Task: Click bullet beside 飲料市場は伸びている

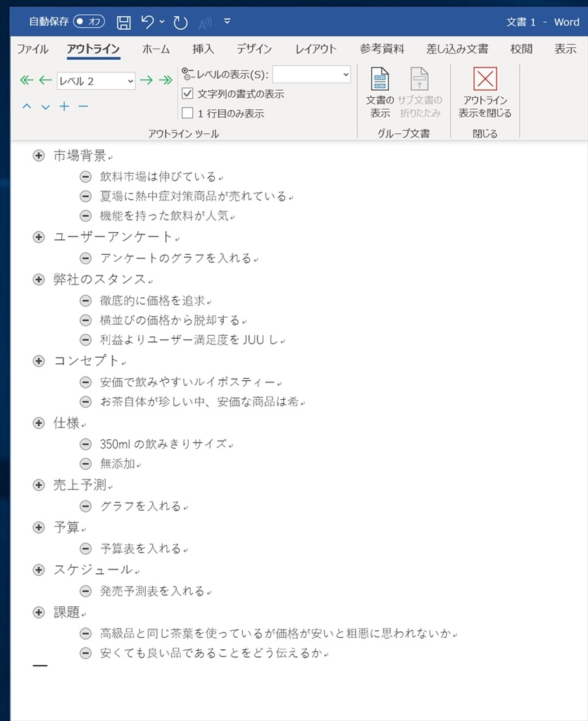Action: pos(85,177)
